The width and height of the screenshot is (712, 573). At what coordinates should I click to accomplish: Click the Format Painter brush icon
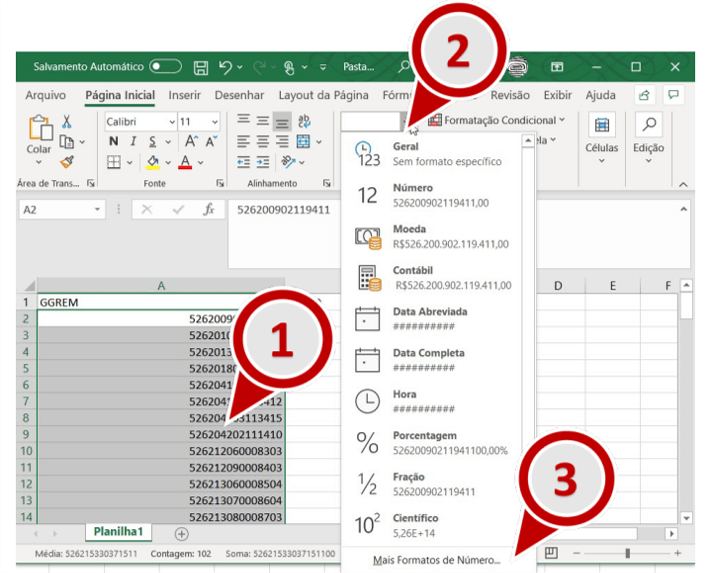(x=67, y=162)
